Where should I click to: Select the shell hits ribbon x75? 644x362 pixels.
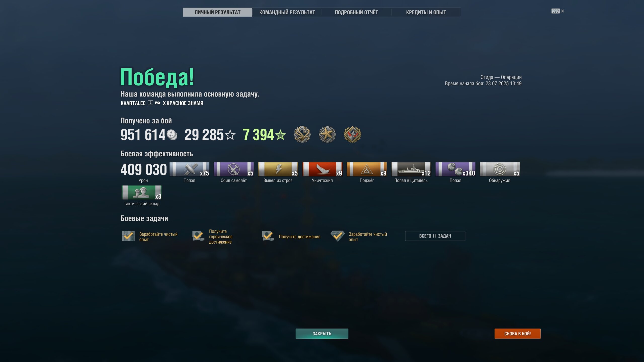pyautogui.click(x=189, y=169)
